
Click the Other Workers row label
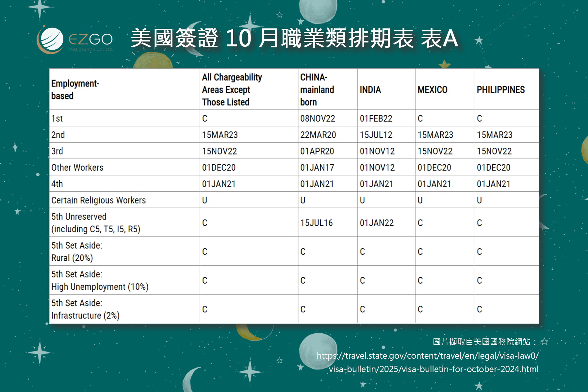point(77,167)
